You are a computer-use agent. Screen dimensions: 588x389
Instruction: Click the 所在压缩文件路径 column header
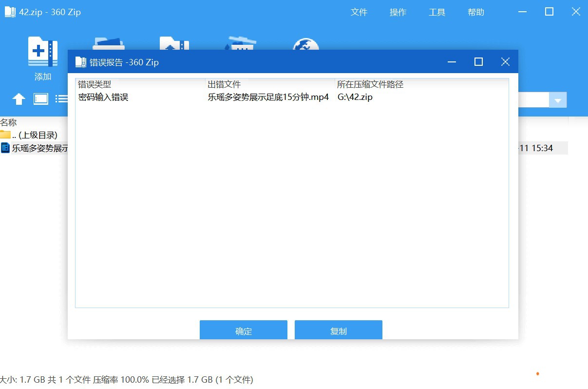pyautogui.click(x=370, y=84)
